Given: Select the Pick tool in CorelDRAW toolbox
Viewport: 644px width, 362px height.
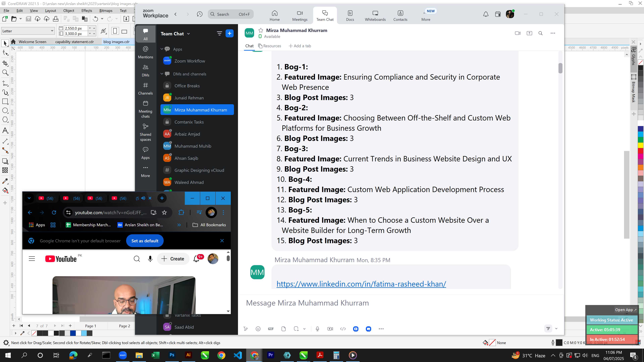Looking at the screenshot, I should tap(5, 43).
